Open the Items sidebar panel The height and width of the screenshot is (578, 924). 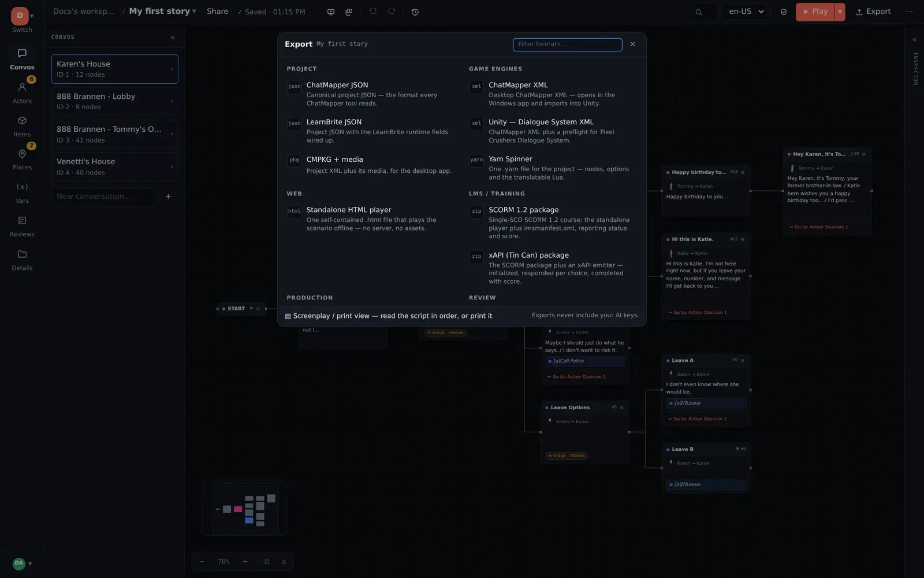(x=22, y=126)
